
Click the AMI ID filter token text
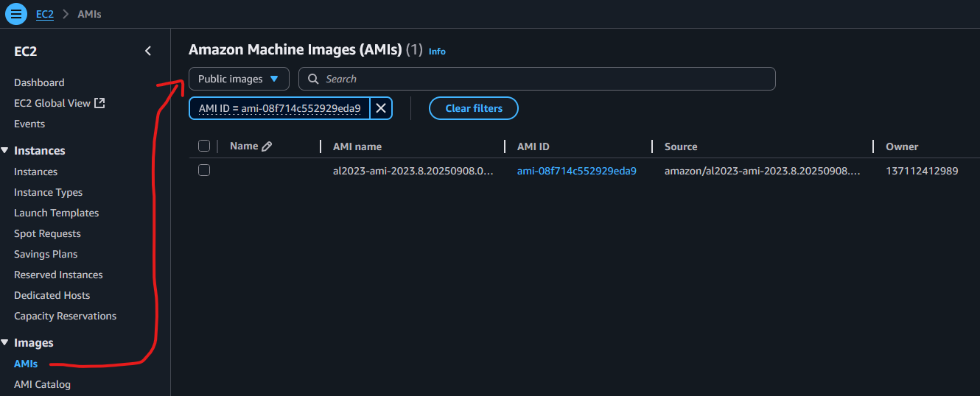(x=279, y=108)
